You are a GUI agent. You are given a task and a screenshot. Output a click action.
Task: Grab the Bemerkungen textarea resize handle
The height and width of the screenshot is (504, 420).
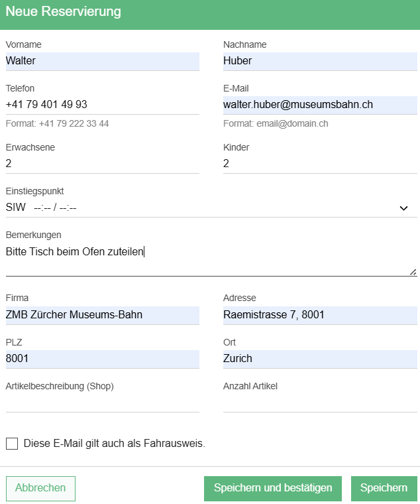point(413,272)
